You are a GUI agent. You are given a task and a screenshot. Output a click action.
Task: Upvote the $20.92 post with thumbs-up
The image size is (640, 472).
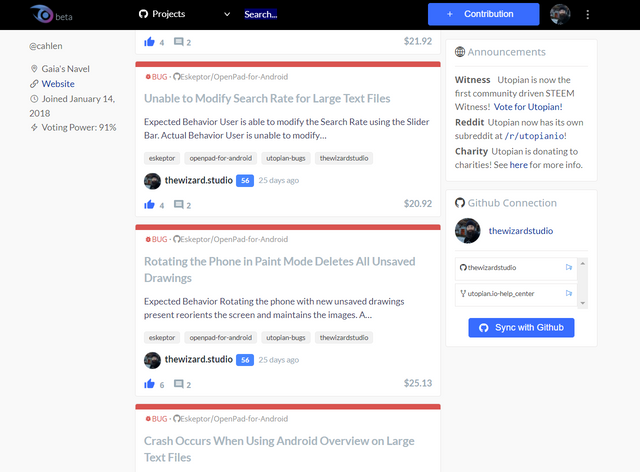point(149,205)
